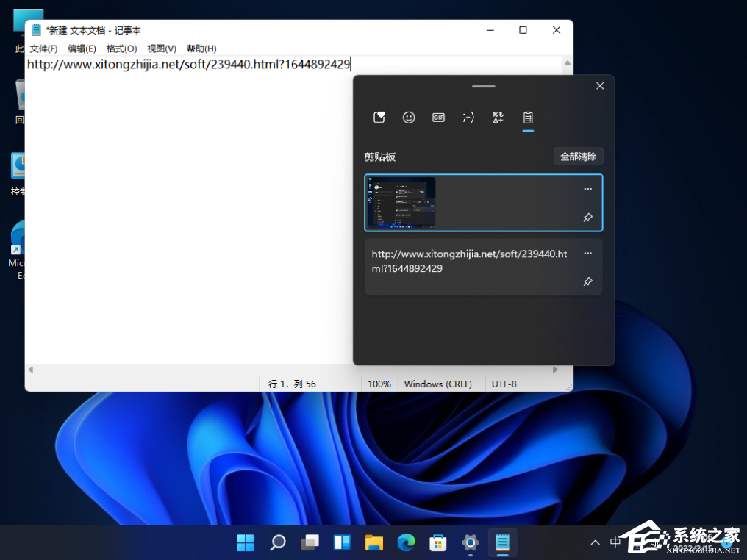Open File Explorer from the taskbar
The image size is (747, 560).
point(374,542)
